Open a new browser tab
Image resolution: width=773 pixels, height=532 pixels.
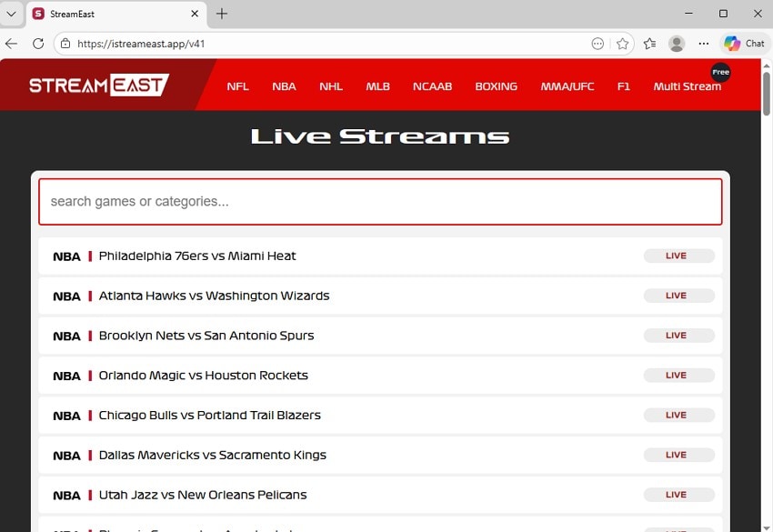[221, 14]
